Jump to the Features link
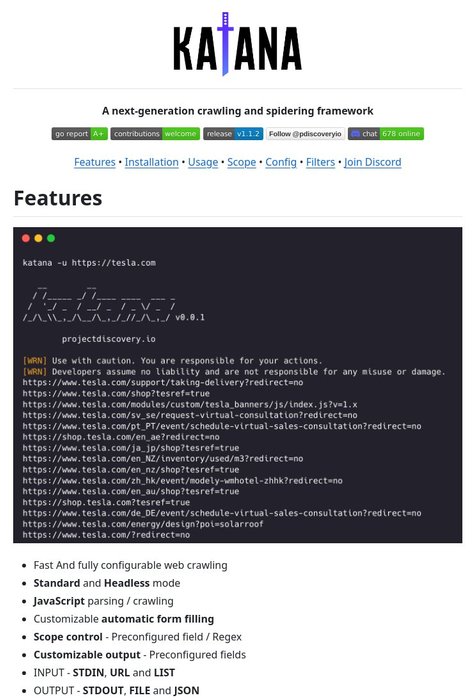 point(95,162)
